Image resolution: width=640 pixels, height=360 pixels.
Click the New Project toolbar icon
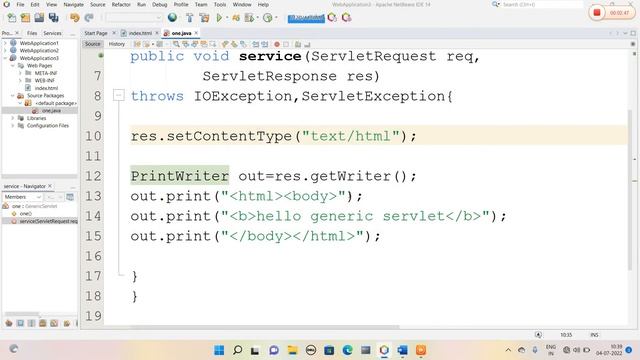click(25, 18)
